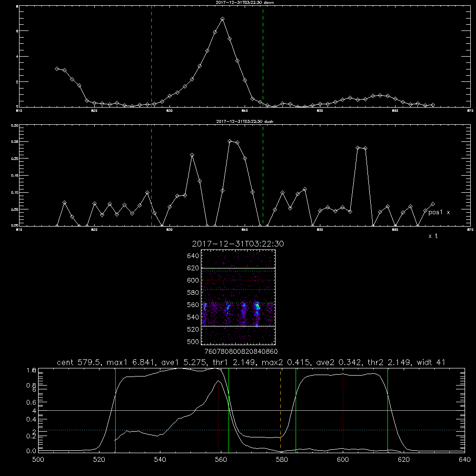This screenshot has width=476, height=476.
Task: Click the '2017-12-31T03:22:30 dawn' plot title
Action: tap(245, 2)
